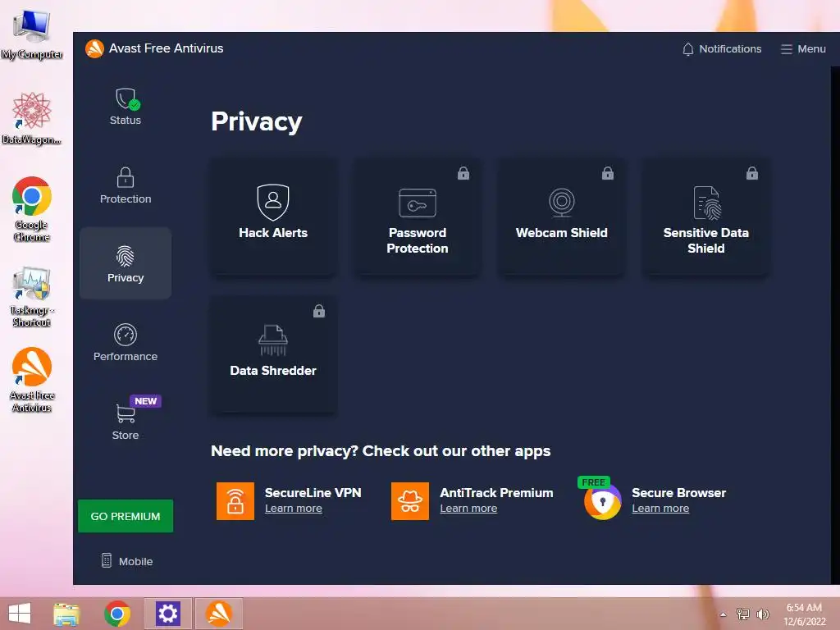Open the Mobile phone icon in sidebar
Image resolution: width=840 pixels, height=630 pixels.
click(107, 560)
